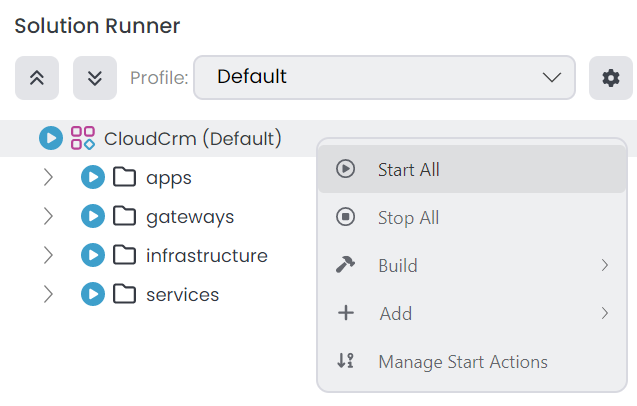Click the CloudCrm solution icon
The height and width of the screenshot is (406, 637).
[82, 138]
